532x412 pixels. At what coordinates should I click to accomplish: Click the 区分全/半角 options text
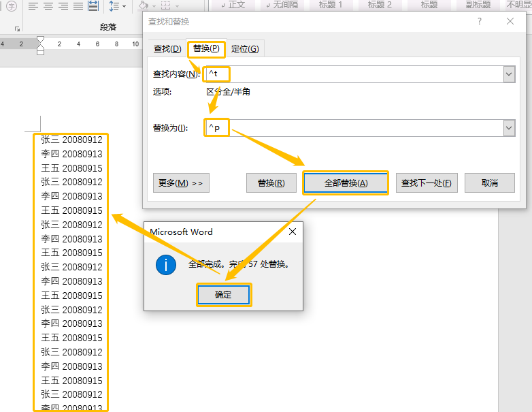(228, 92)
